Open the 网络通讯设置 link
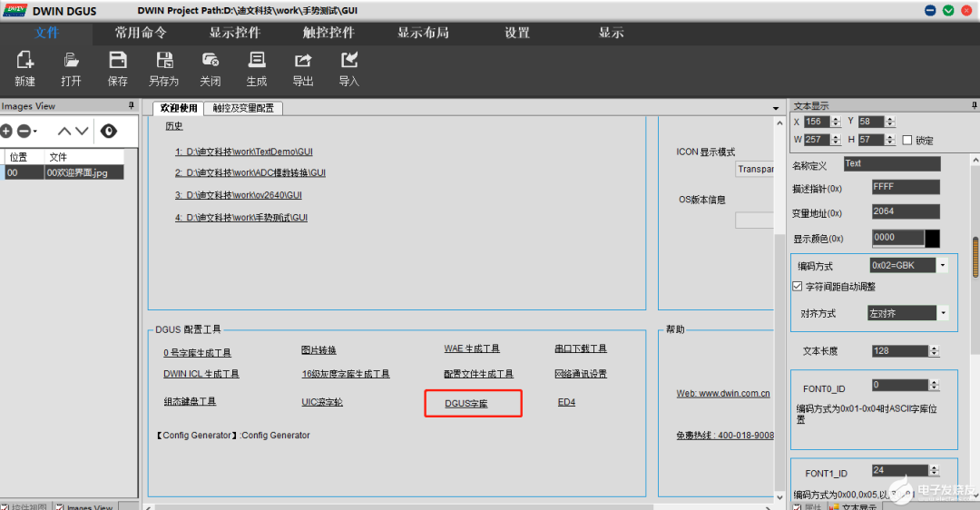 coord(581,374)
